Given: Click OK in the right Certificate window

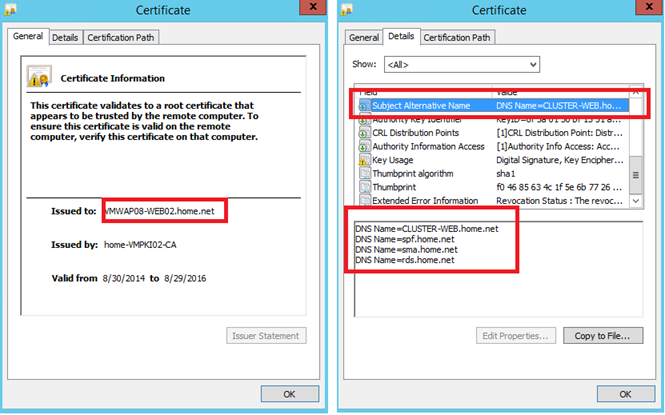Looking at the screenshot, I should click(x=626, y=394).
